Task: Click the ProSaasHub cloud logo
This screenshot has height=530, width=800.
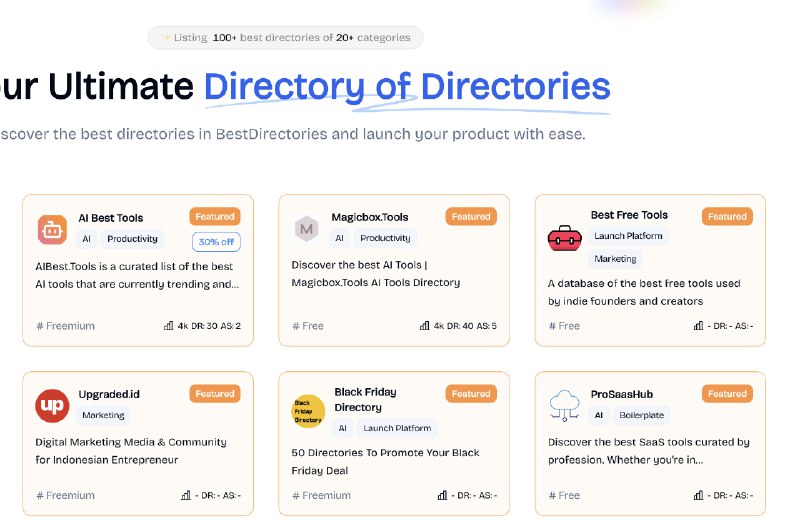Action: 565,405
